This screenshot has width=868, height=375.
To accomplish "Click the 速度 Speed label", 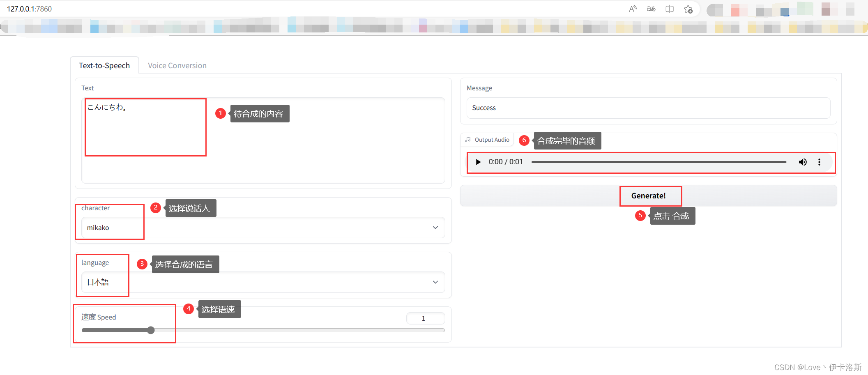I will click(x=99, y=317).
